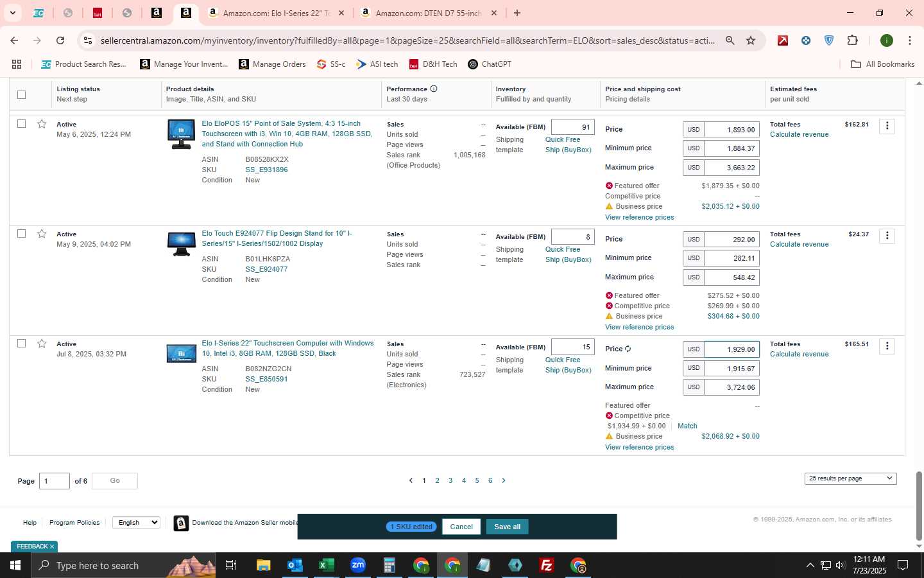Open the 25 results per page dropdown
The width and height of the screenshot is (924, 578).
point(850,478)
